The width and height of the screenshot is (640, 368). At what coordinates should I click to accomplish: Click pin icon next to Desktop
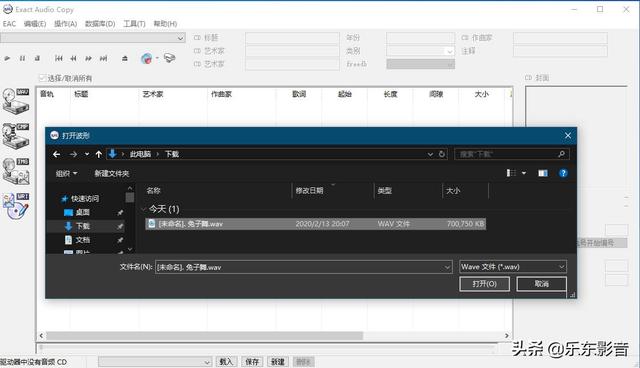(x=120, y=213)
